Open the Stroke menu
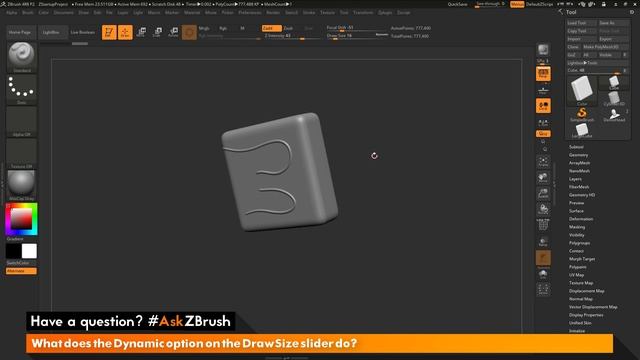This screenshot has width=640, height=360. 309,13
